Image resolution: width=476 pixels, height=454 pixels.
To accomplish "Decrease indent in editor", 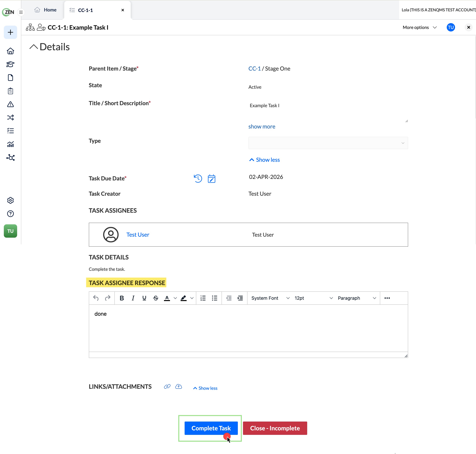I will click(229, 298).
